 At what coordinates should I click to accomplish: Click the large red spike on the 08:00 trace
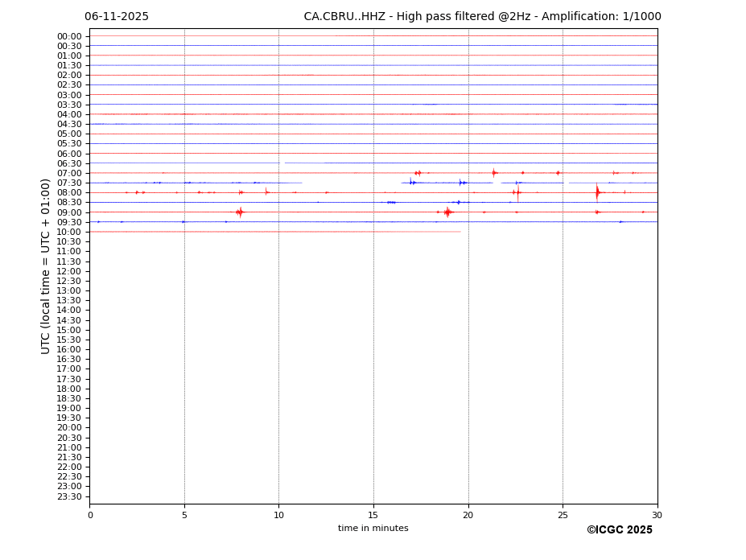(597, 192)
